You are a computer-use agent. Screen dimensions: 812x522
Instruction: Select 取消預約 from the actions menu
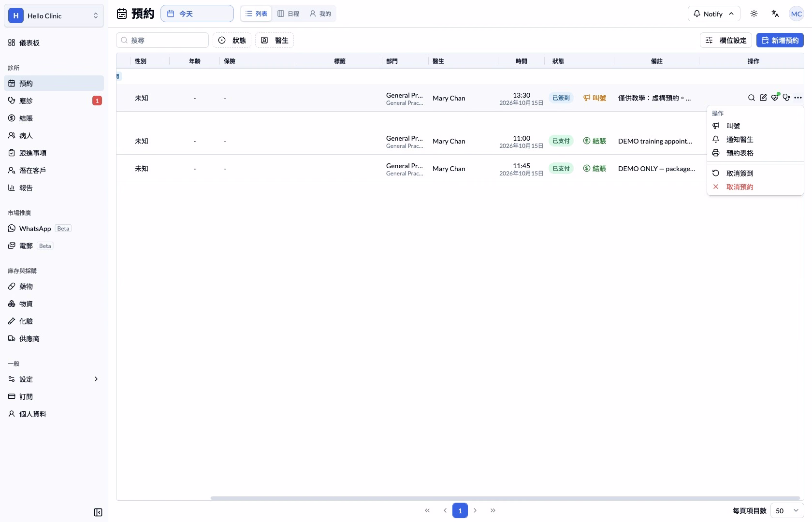click(755, 187)
